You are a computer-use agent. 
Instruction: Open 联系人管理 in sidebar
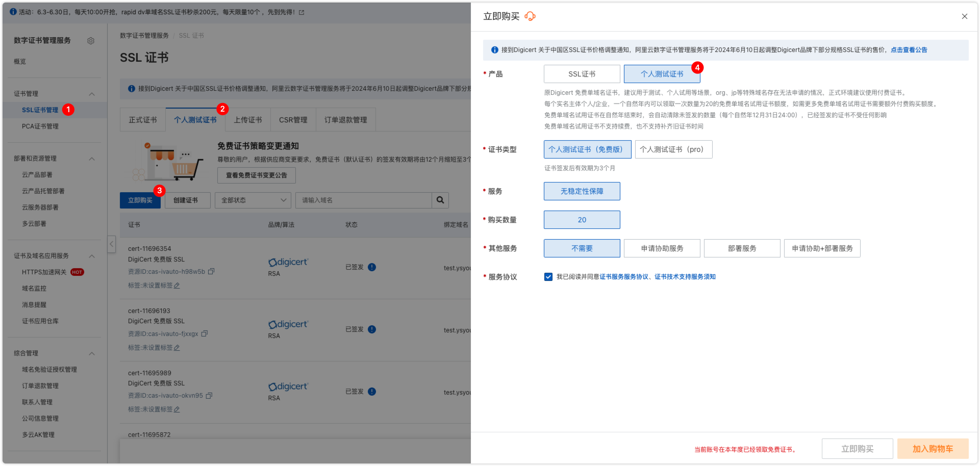(37, 402)
